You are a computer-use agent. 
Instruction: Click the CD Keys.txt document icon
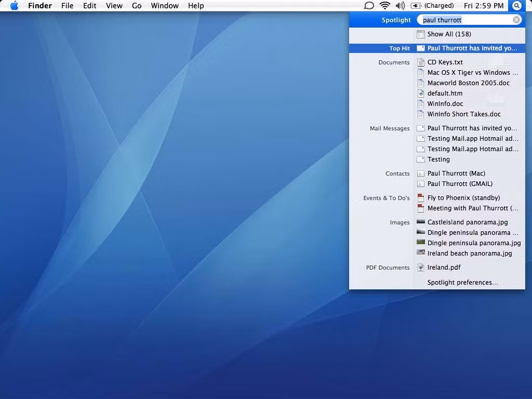pyautogui.click(x=421, y=62)
